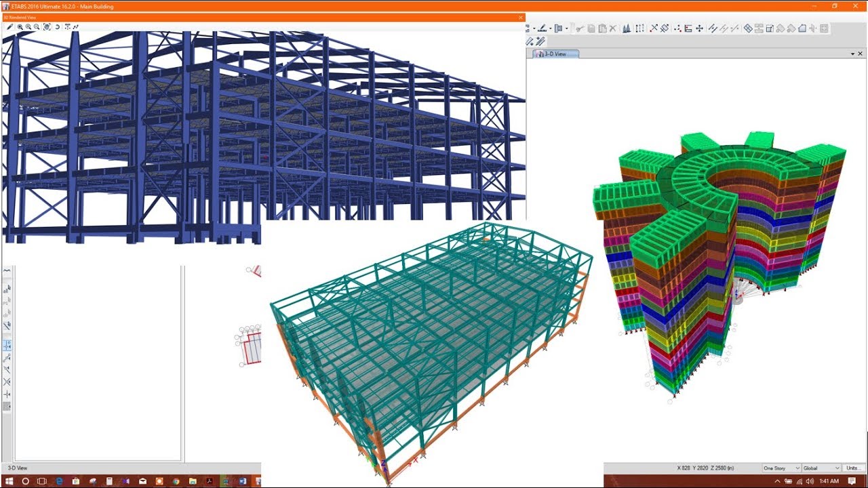Select the zoom-in magnifier in the Rendered View toolbar
868x488 pixels.
tap(28, 27)
